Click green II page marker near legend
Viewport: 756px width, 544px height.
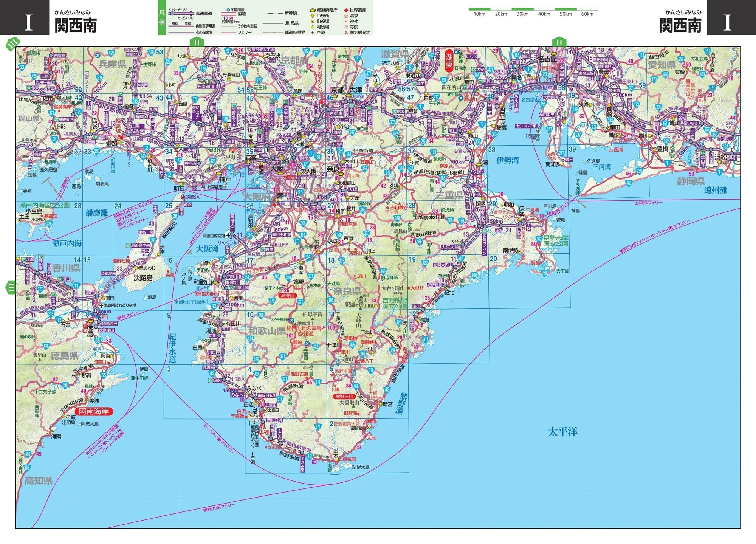tap(197, 42)
